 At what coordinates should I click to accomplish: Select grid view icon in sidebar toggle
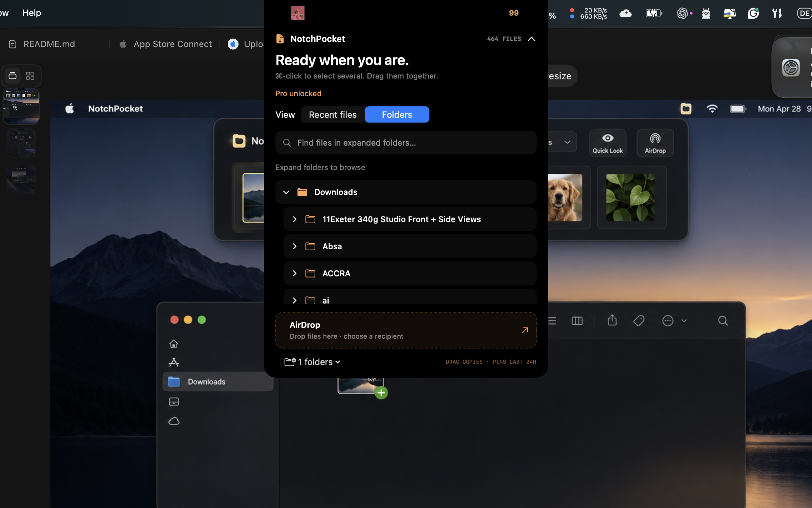[x=30, y=76]
